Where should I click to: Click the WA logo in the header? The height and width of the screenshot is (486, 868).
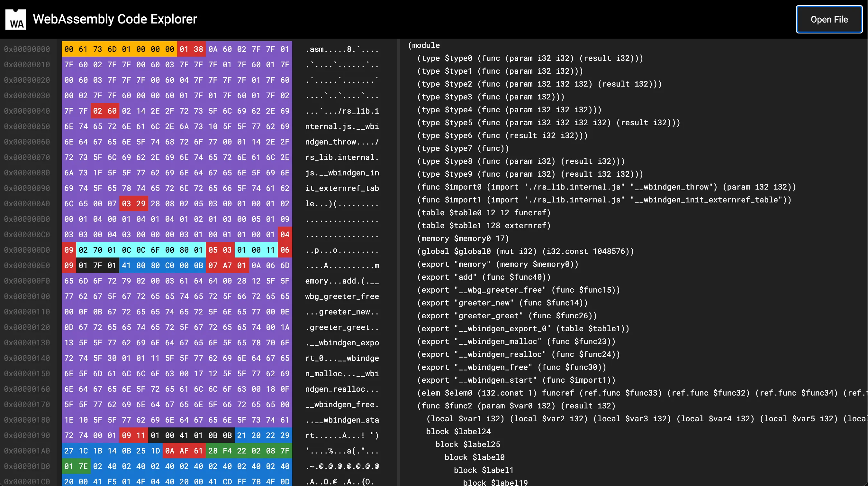[16, 19]
